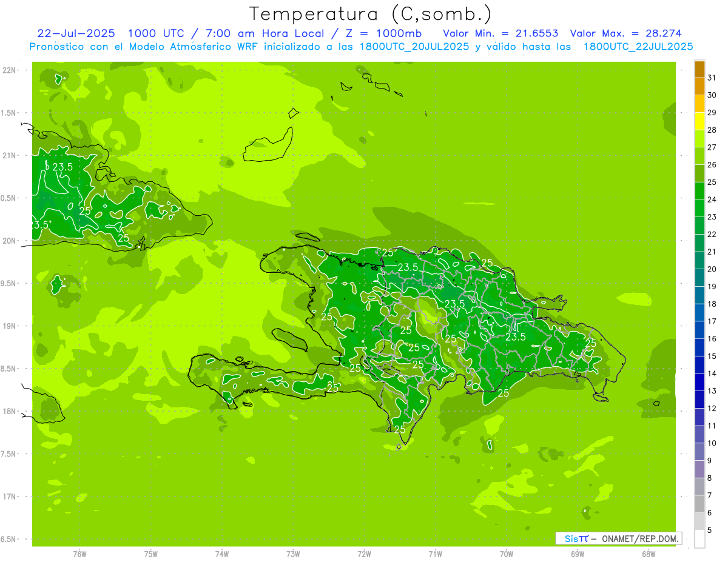Click the '68W' longitude axis label
The image size is (728, 562).
point(649,554)
